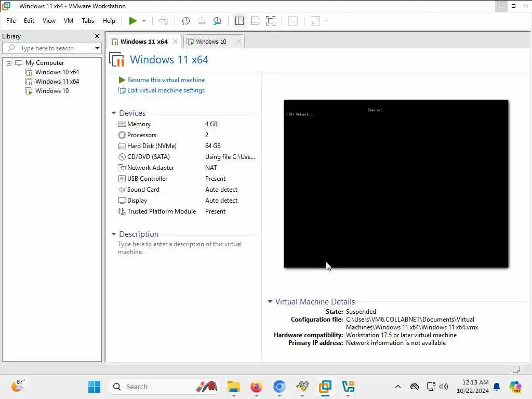
Task: Open the USB Controller device entry
Action: 147,179
